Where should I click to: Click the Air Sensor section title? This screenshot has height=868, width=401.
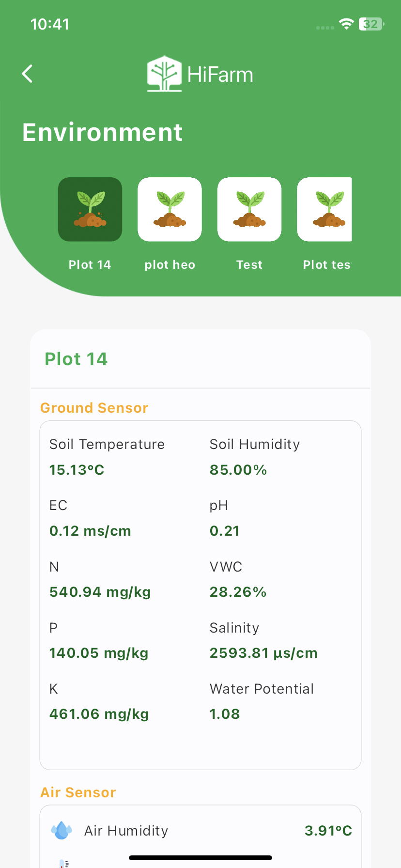78,792
